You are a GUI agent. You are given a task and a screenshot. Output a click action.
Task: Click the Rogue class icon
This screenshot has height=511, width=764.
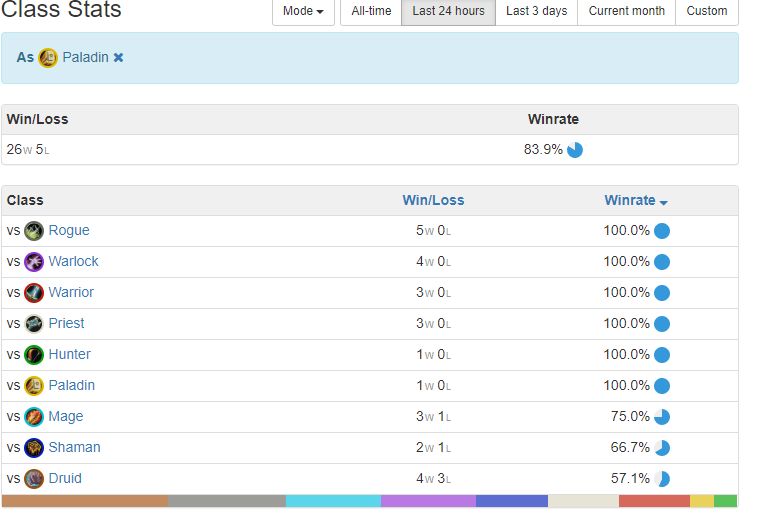coord(34,231)
